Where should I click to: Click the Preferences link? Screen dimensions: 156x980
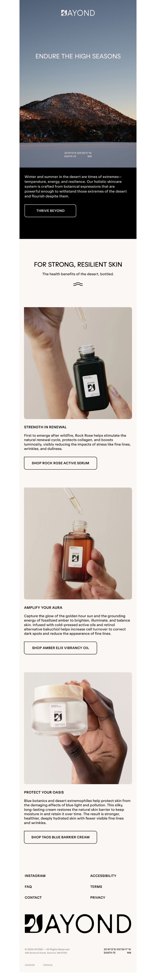pyautogui.click(x=48, y=964)
